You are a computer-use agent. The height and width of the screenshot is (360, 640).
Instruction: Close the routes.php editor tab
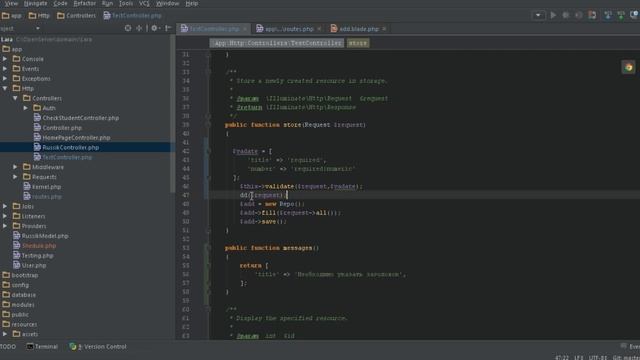[x=319, y=29]
